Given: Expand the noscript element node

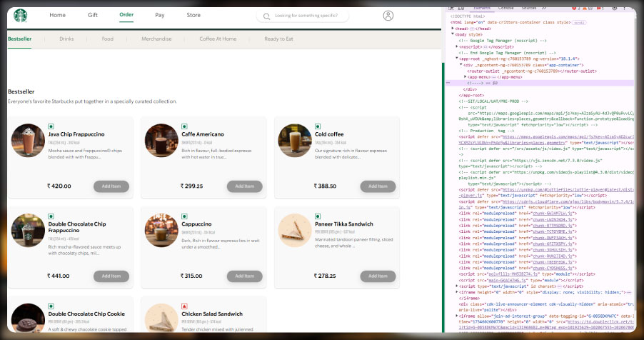Looking at the screenshot, I should [x=456, y=46].
